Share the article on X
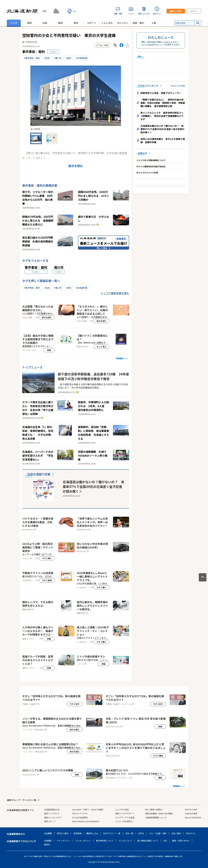 click(115, 45)
